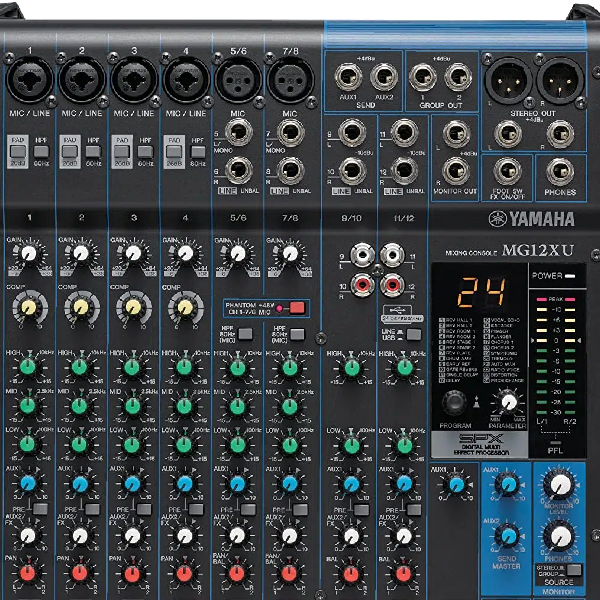Screen dimensions: 600x600
Task: Click the AUX2/FX knob on channel 4
Action: click(185, 535)
